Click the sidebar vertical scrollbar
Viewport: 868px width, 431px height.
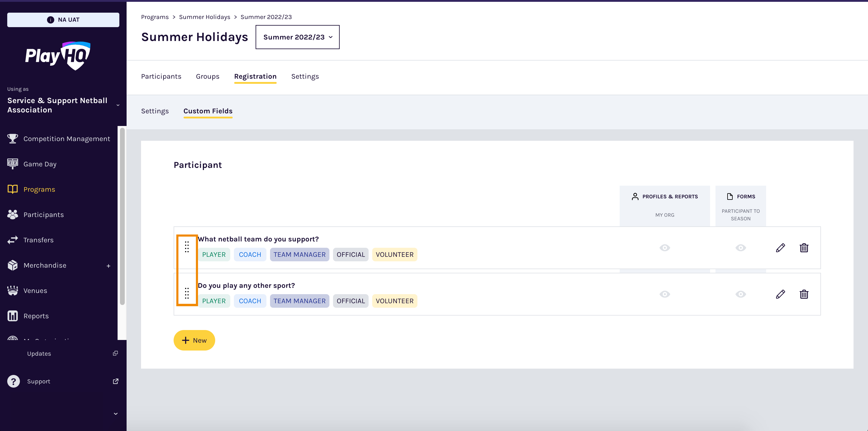click(x=122, y=216)
